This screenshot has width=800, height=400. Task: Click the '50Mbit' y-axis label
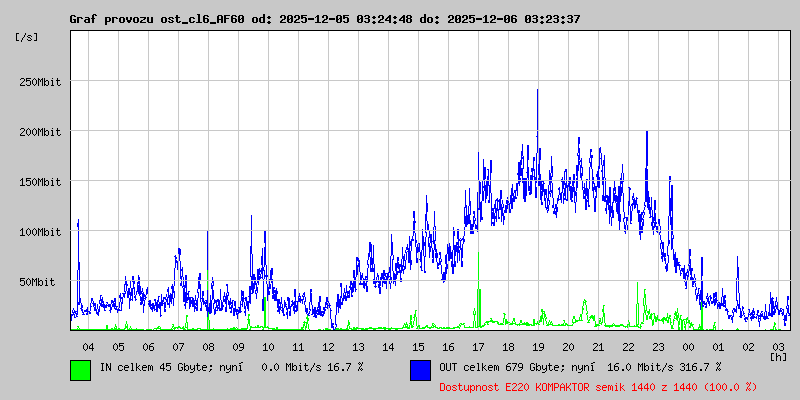[41, 282]
